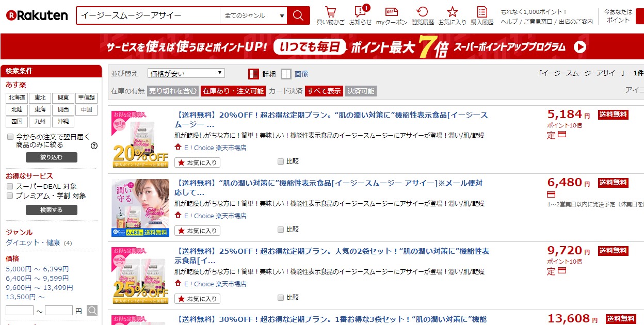Open browsing history (閲覧履歴) icon
Image resolution: width=644 pixels, height=325 pixels.
(x=422, y=11)
